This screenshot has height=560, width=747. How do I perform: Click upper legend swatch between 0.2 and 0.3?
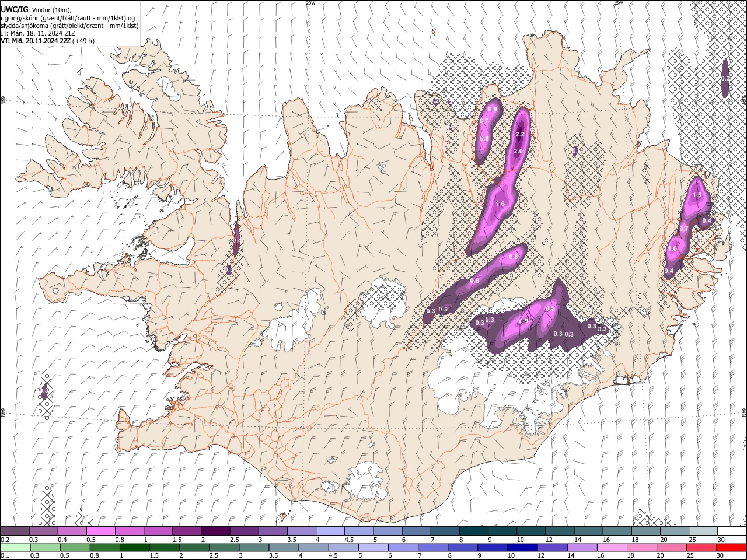(15, 531)
